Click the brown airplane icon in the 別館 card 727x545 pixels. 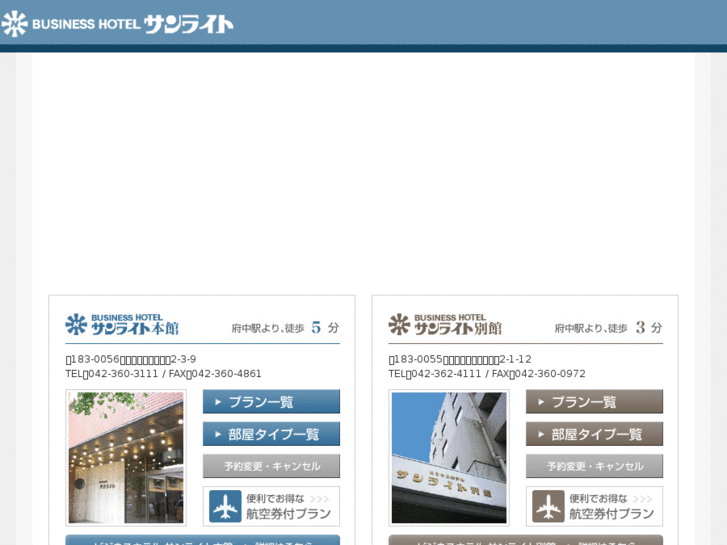coord(548,506)
